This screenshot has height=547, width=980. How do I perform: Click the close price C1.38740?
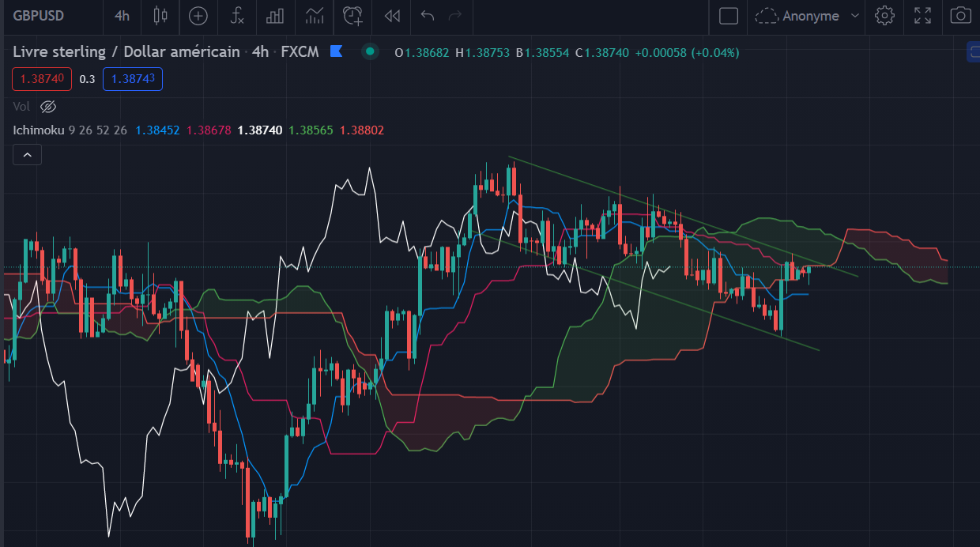point(602,53)
